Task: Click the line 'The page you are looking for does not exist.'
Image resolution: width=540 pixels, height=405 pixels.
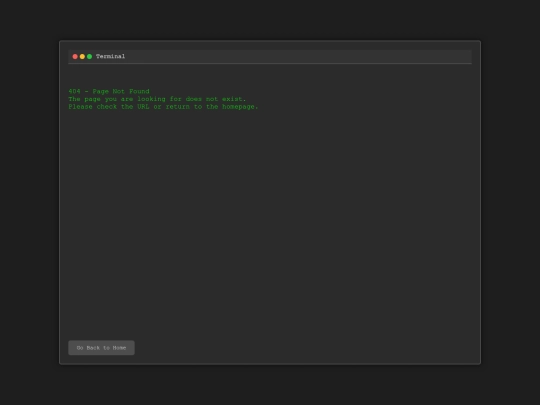Action: point(157,99)
